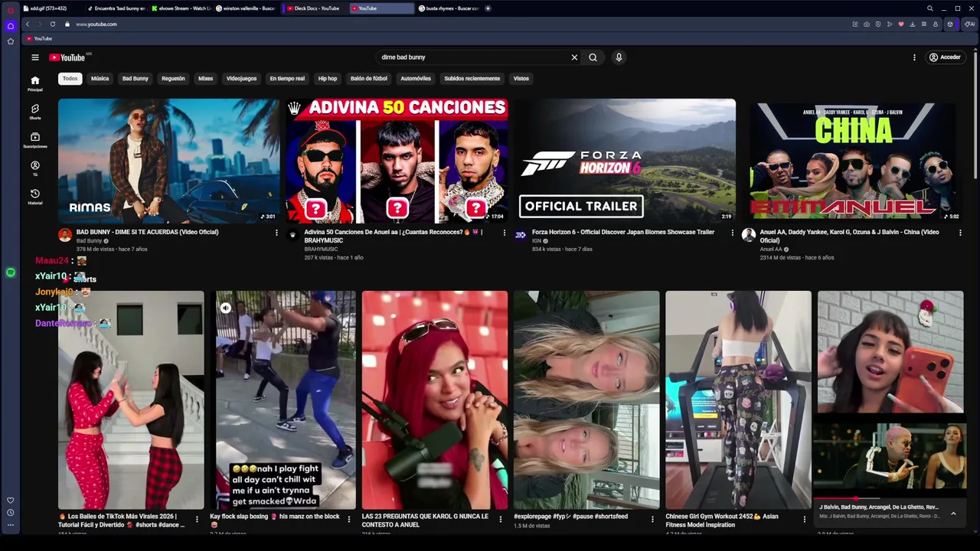Click the shield privacy icon in toolbar
This screenshot has width=980, height=551.
point(877,24)
